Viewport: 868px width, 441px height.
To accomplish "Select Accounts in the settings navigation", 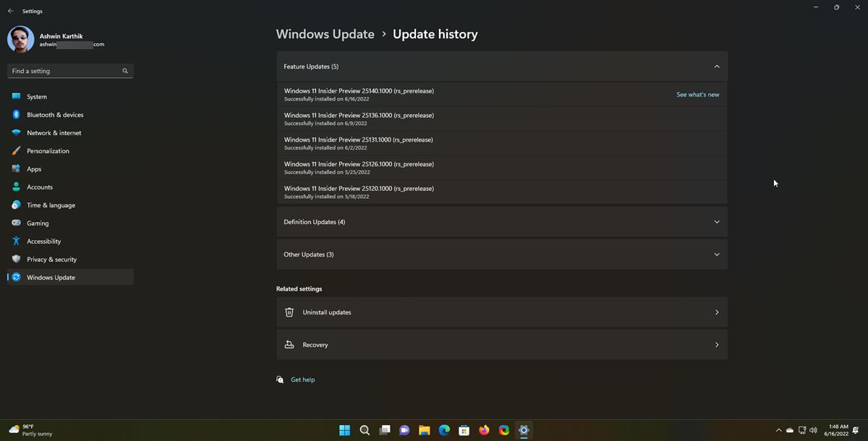I will tap(39, 187).
